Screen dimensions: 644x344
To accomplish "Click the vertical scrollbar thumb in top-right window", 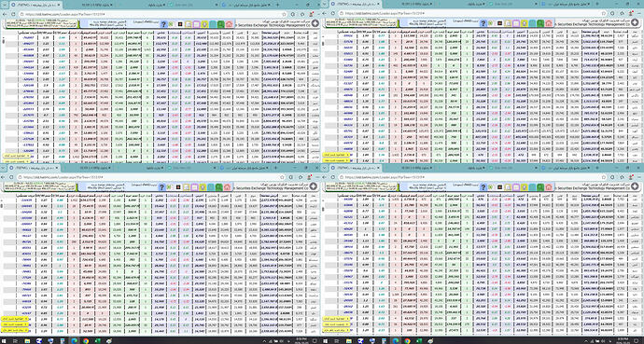I will click(x=323, y=44).
